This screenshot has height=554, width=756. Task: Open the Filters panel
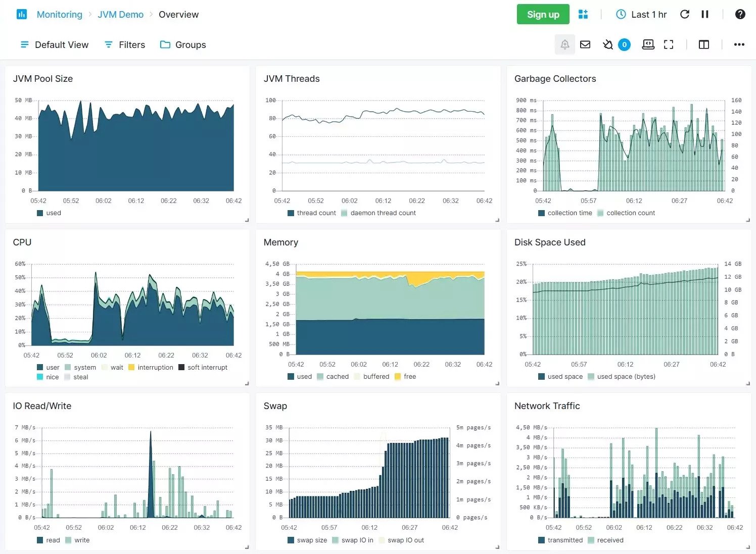125,44
